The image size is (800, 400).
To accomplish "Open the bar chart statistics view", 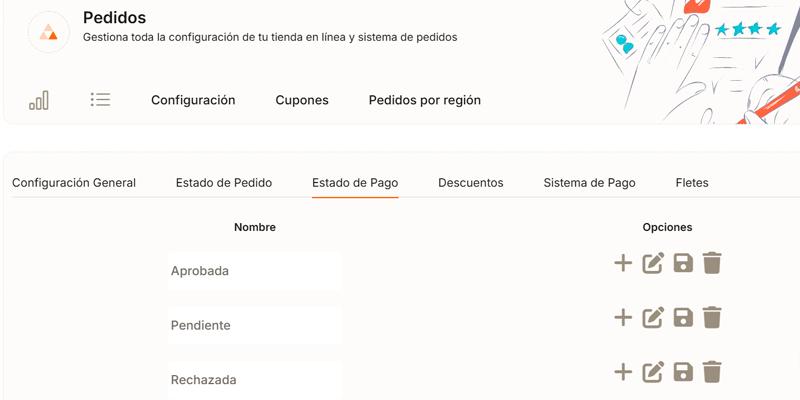I will coord(39,100).
